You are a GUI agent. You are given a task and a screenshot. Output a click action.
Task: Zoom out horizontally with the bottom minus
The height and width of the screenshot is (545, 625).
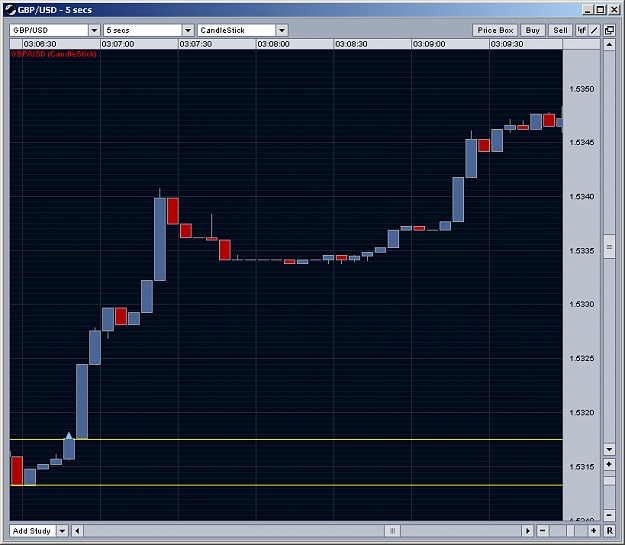542,531
